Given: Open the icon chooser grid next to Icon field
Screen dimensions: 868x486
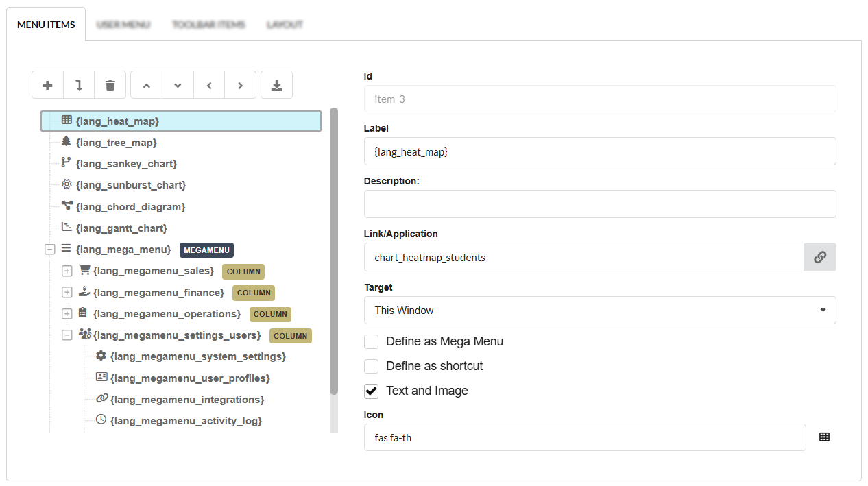Looking at the screenshot, I should (824, 437).
